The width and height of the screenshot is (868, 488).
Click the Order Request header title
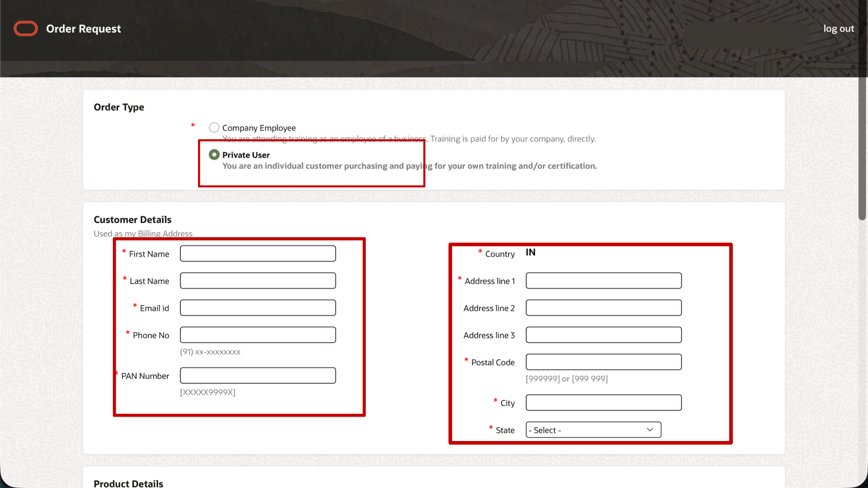tap(83, 28)
